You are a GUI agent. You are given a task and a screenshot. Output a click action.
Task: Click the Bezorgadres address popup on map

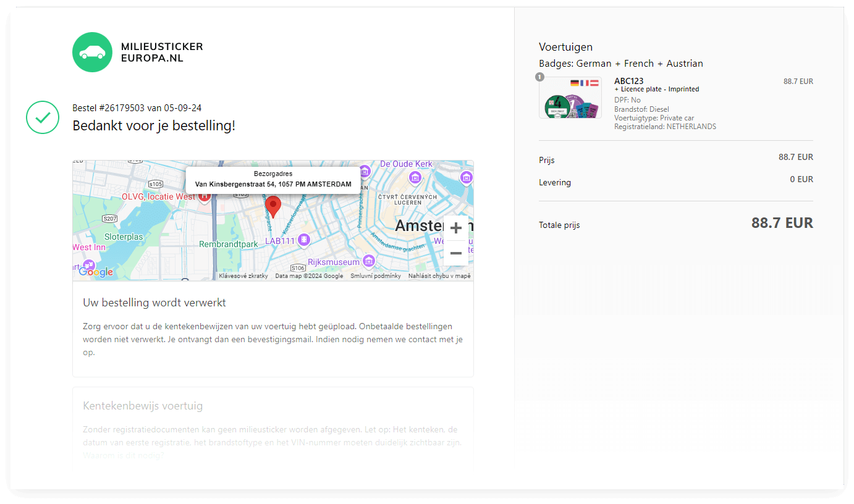tap(273, 179)
